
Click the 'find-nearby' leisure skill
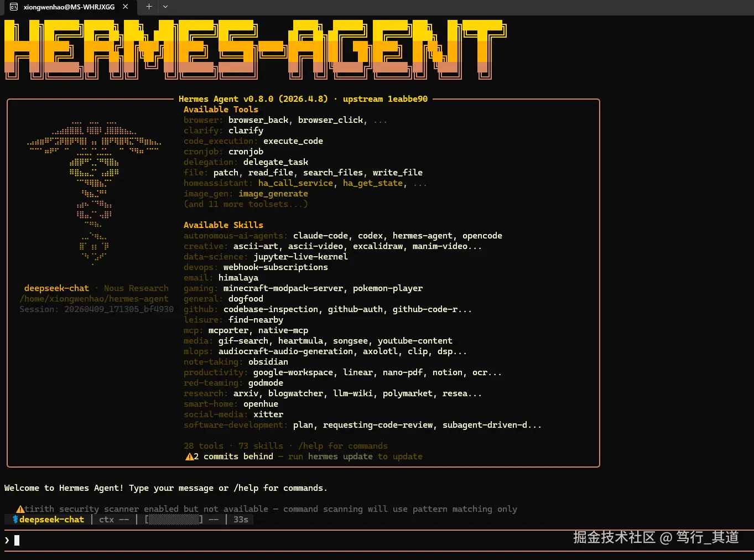pyautogui.click(x=256, y=320)
